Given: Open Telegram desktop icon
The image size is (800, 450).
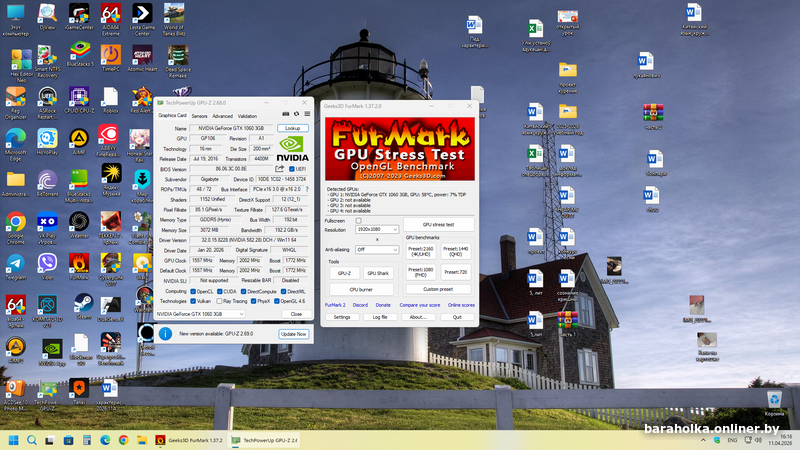Looking at the screenshot, I should coord(16,267).
